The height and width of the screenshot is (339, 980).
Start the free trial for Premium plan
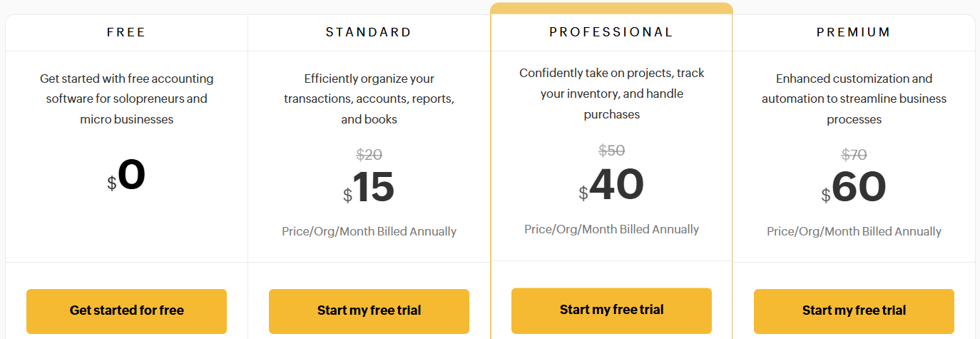(854, 310)
